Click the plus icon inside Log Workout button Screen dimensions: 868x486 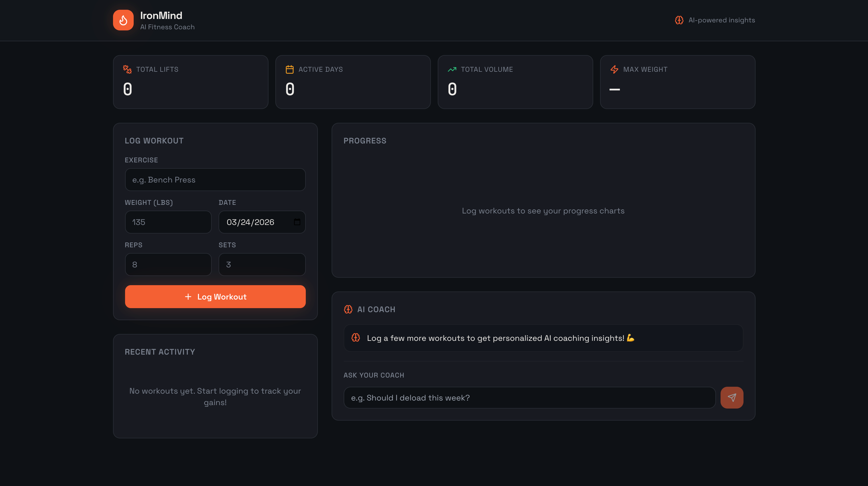(x=188, y=297)
